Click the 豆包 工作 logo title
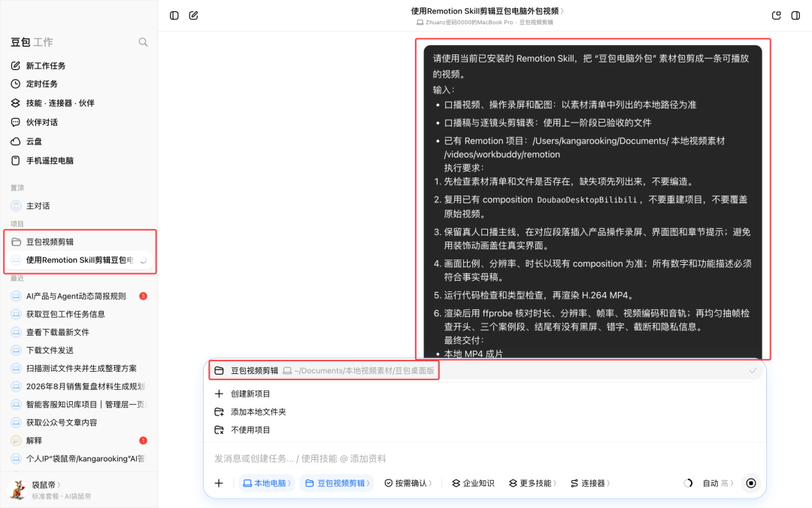812x508 pixels. [x=32, y=42]
